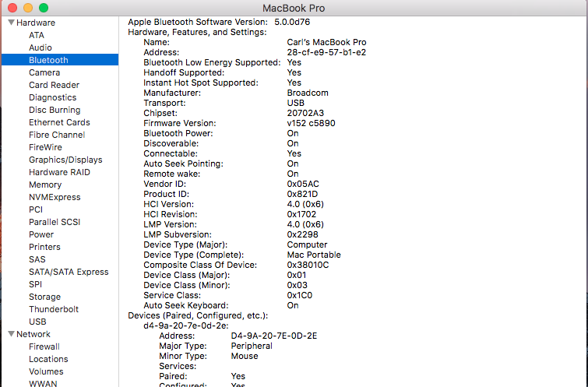Select the highlighted Bluetooth sidebar item

(x=60, y=60)
